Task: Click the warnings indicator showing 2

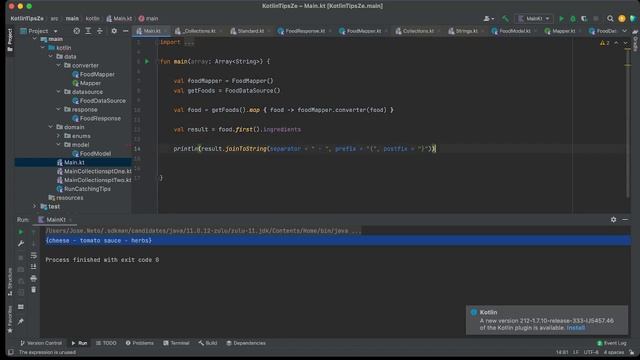Action: coord(604,43)
